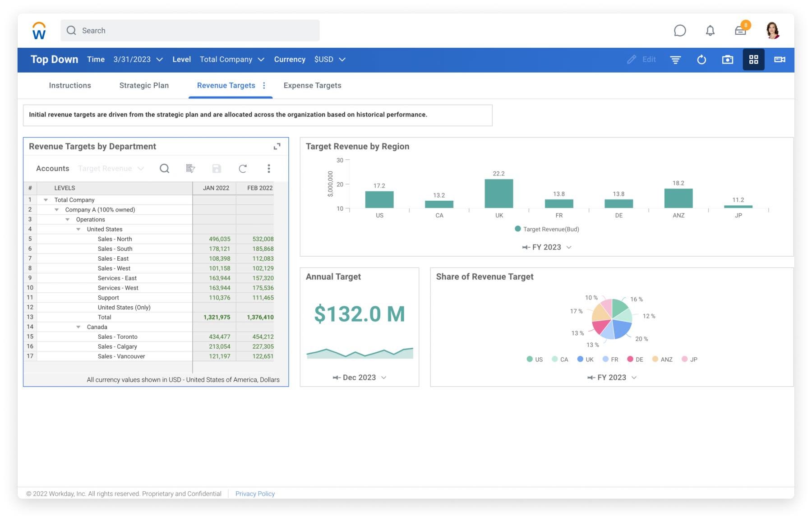Toggle the US legend on the pie chart

[x=535, y=359]
